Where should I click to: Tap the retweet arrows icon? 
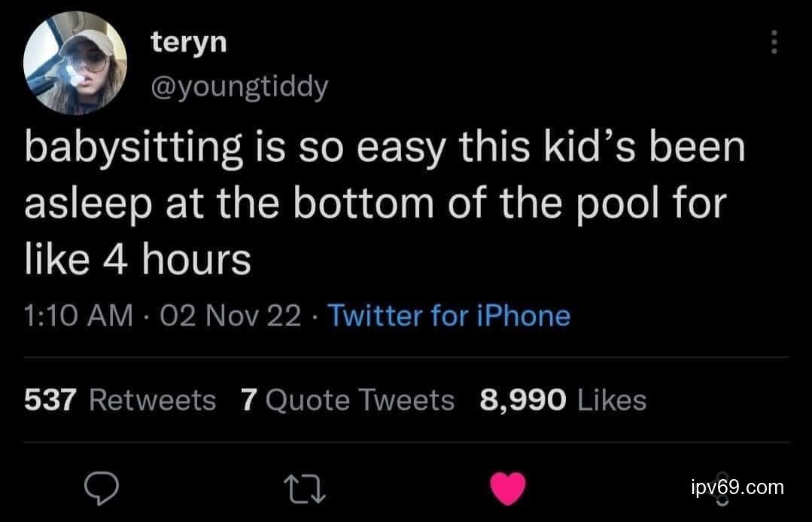click(300, 490)
